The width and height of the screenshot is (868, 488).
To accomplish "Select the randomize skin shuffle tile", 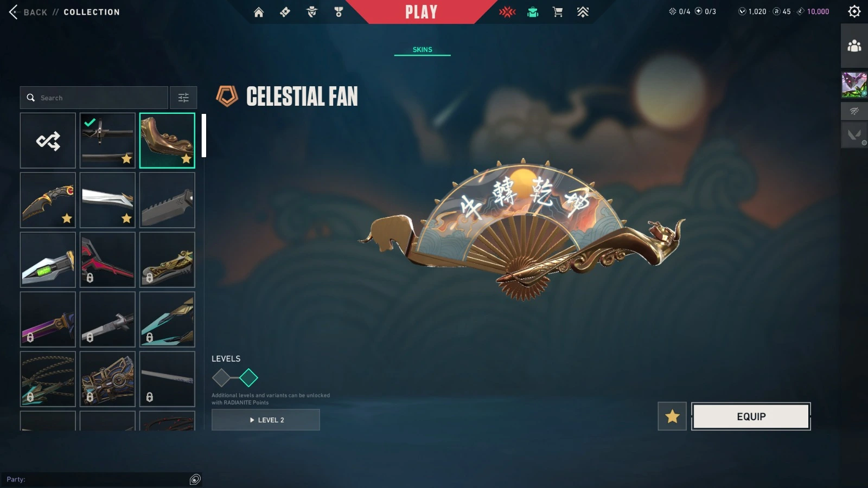I will (48, 140).
